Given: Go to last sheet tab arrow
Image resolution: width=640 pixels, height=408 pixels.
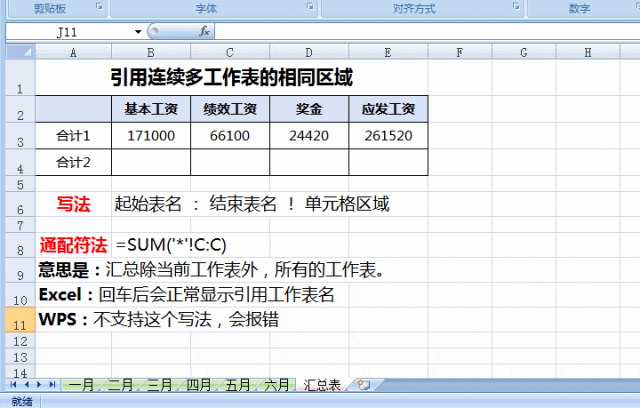Looking at the screenshot, I should tap(52, 384).
